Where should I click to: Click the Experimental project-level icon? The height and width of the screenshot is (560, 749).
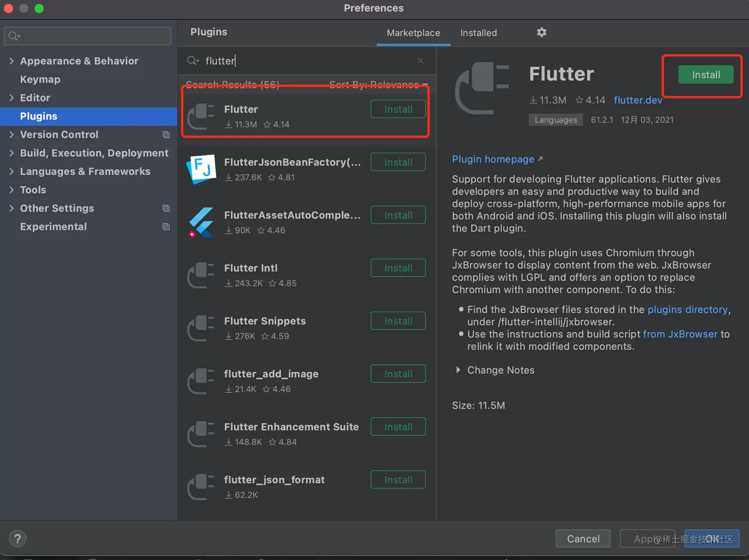tap(166, 227)
